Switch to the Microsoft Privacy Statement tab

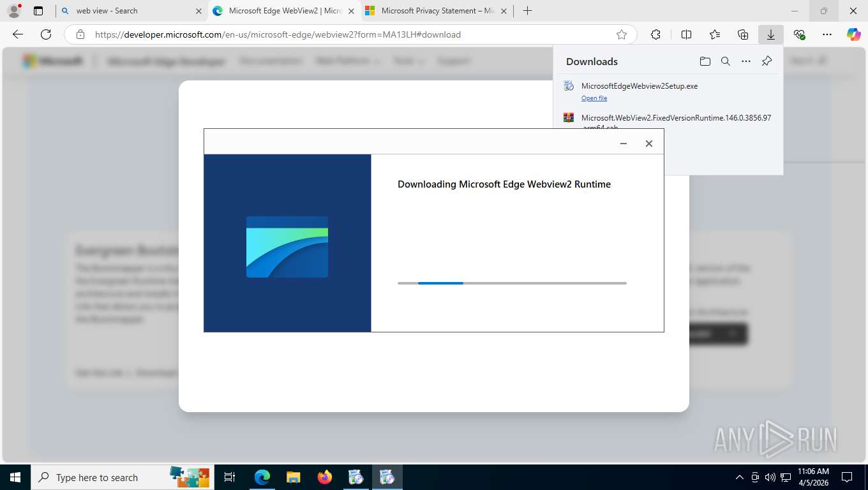click(437, 11)
